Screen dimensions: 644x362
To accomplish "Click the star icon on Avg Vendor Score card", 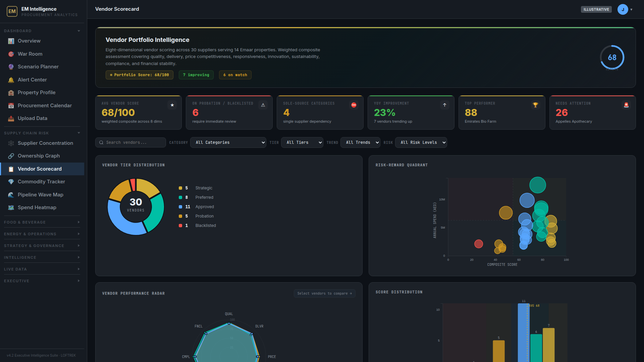I will [172, 105].
